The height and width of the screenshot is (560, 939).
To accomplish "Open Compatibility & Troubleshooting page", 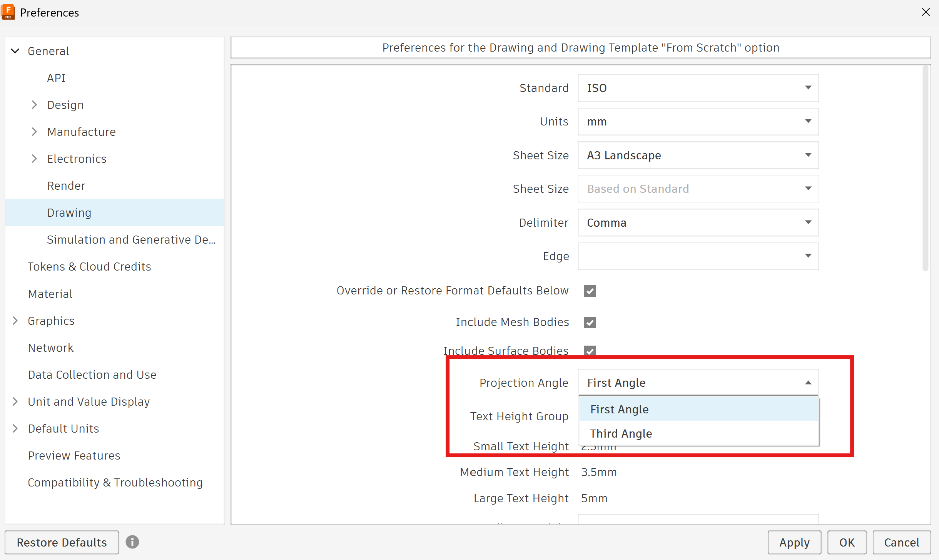I will (x=115, y=482).
